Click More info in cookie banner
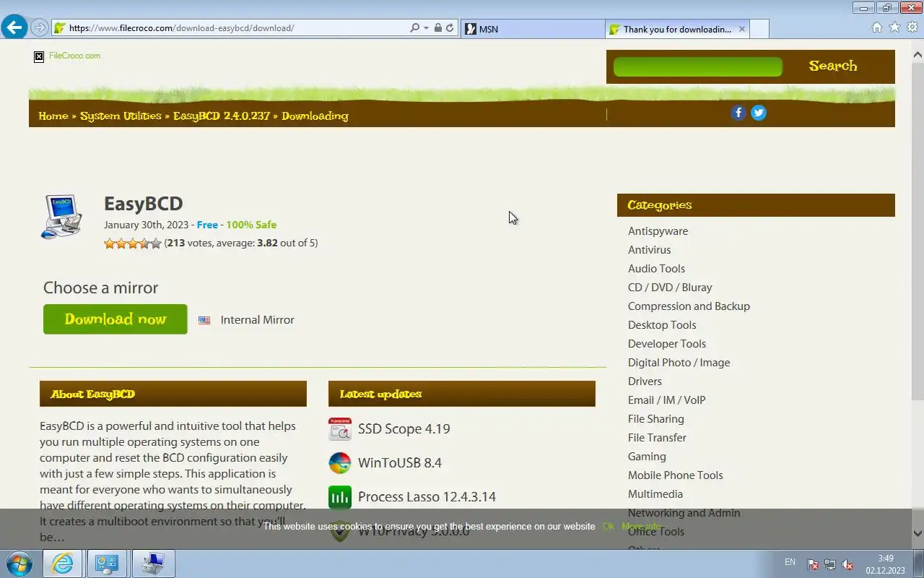Image resolution: width=924 pixels, height=578 pixels. (x=641, y=527)
